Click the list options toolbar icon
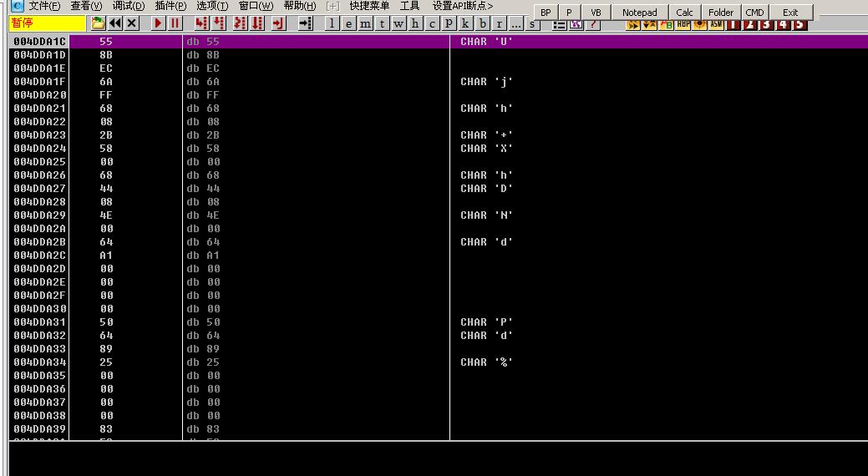The height and width of the screenshot is (476, 868). [559, 25]
